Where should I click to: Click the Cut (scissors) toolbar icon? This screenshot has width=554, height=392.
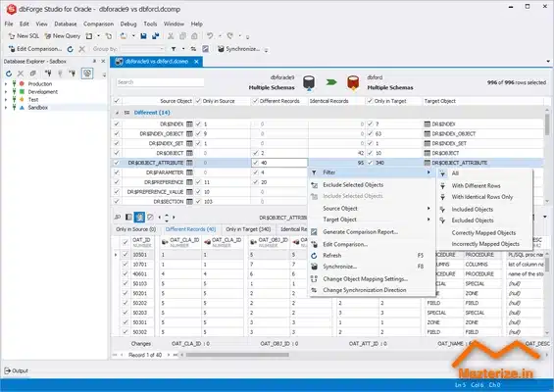coord(171,36)
